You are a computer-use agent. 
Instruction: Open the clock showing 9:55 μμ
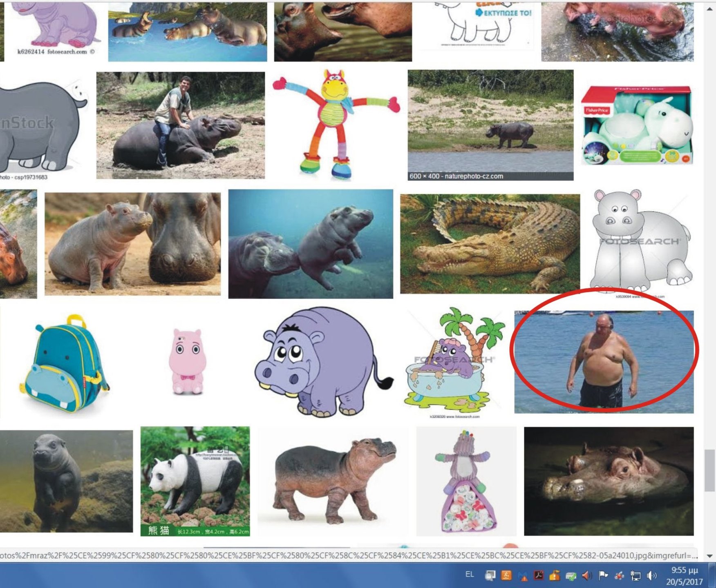pyautogui.click(x=684, y=576)
